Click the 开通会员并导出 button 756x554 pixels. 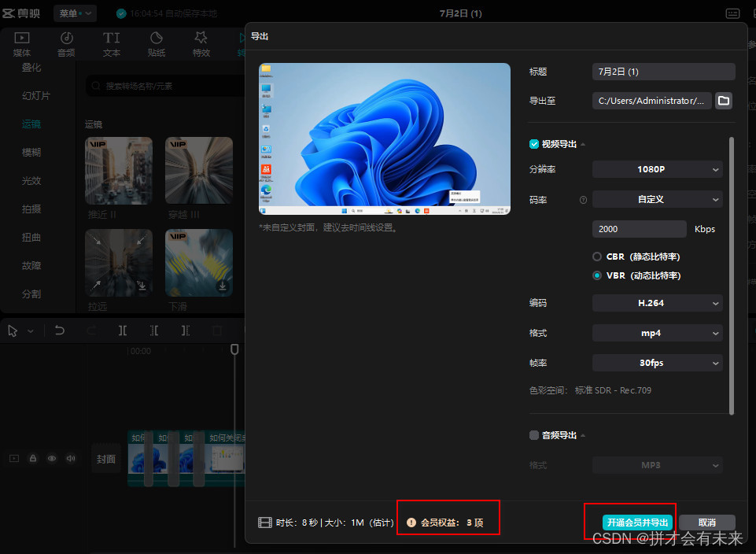pyautogui.click(x=637, y=523)
